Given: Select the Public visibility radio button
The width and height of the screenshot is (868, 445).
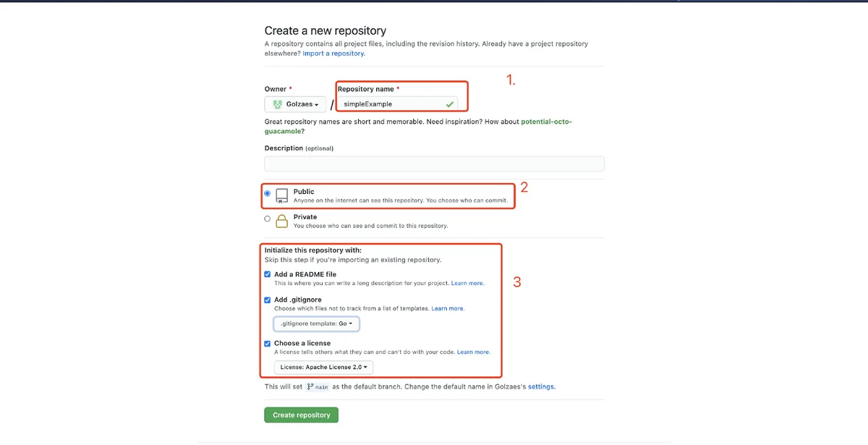Looking at the screenshot, I should click(268, 193).
